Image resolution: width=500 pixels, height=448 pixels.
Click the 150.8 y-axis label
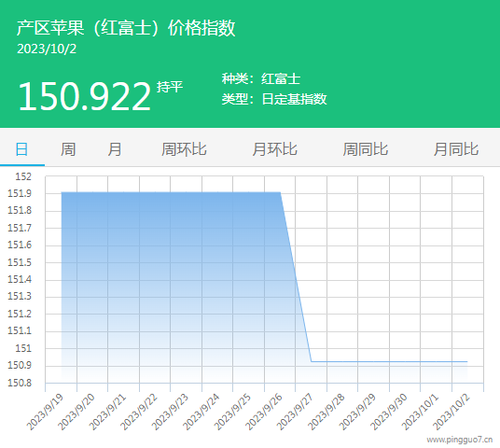[x=20, y=383]
